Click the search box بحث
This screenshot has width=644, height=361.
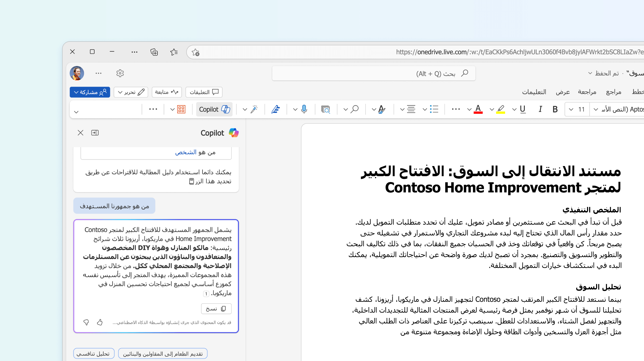(x=374, y=73)
